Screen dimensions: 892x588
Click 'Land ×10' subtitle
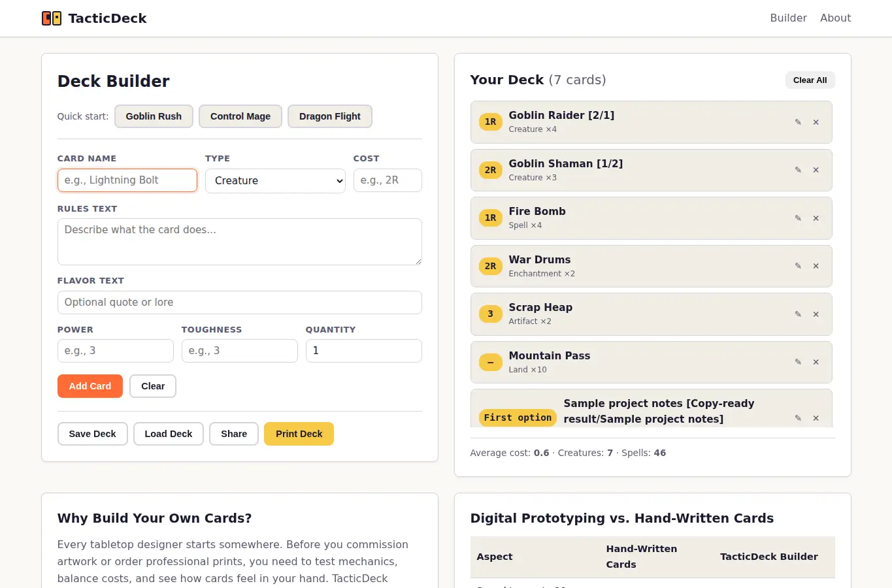pyautogui.click(x=527, y=370)
